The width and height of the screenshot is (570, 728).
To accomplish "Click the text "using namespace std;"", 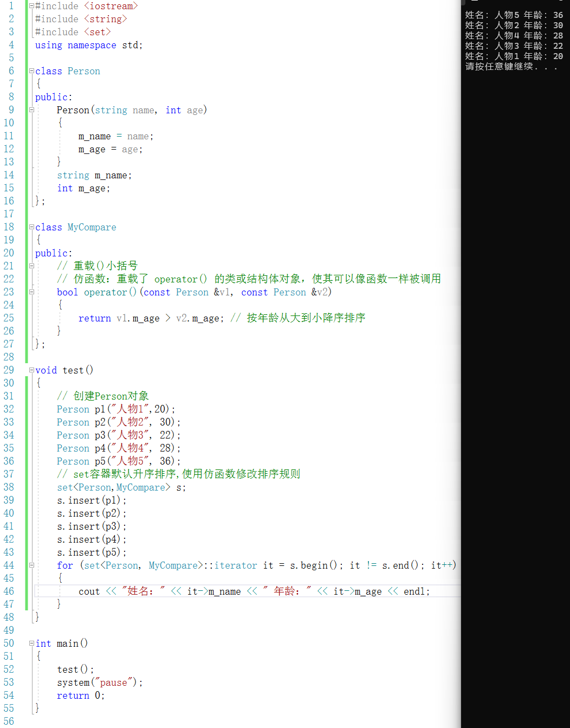I will click(89, 45).
